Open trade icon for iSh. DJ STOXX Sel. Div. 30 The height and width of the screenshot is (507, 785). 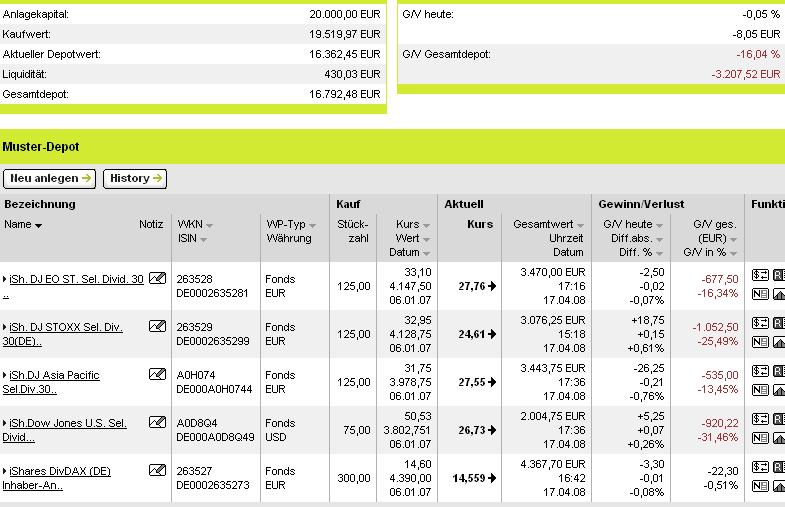coord(760,323)
